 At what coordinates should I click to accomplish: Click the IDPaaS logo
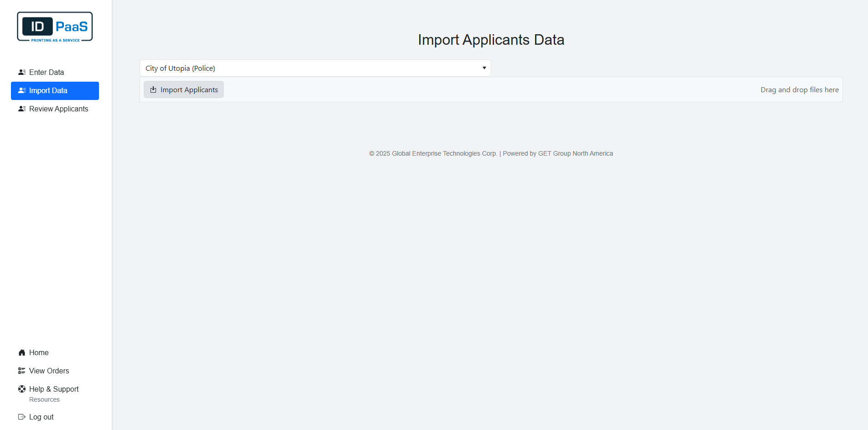54,26
